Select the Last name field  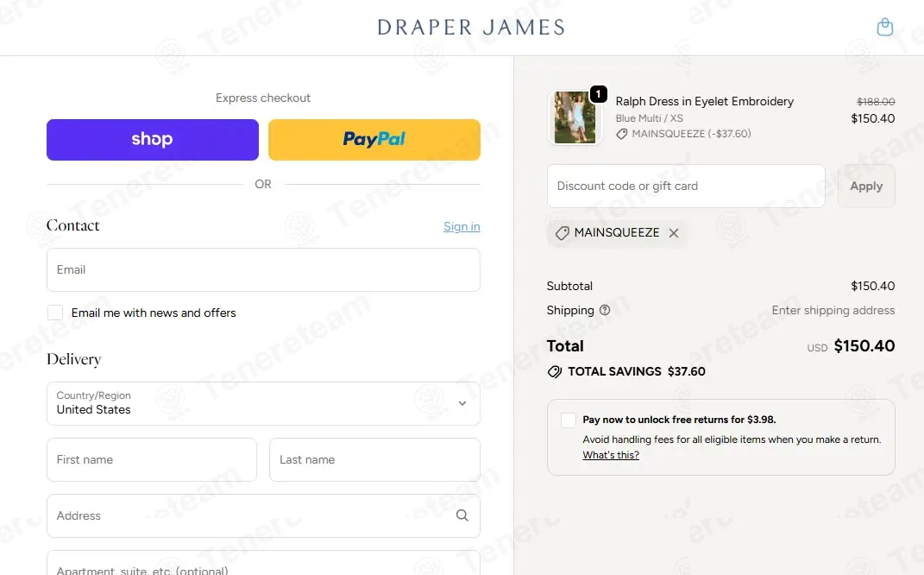tap(374, 459)
